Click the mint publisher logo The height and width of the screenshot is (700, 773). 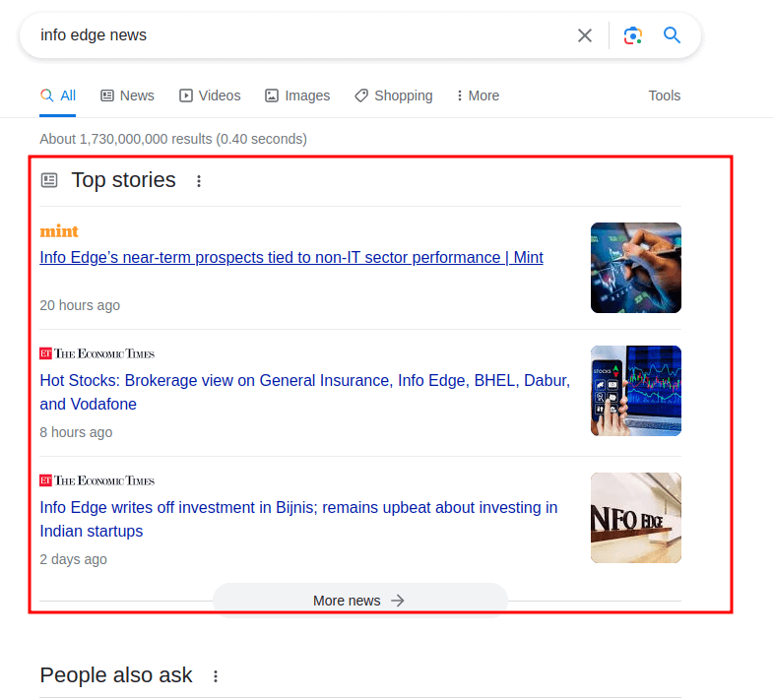click(x=59, y=231)
